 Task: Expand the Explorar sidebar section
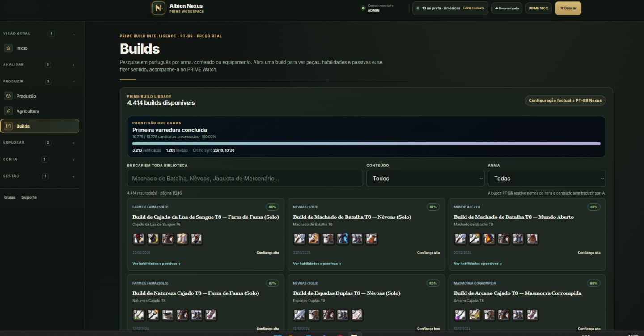[74, 143]
